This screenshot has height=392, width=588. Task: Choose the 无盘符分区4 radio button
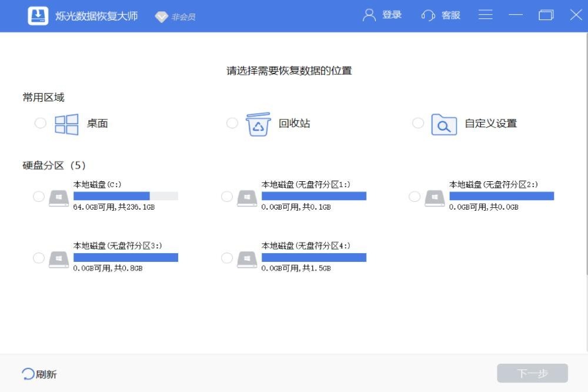227,258
